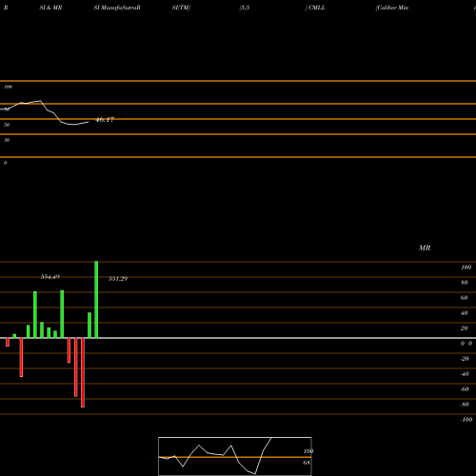Click the 'SI(TM)' header text
This screenshot has height=476, width=476.
pyautogui.click(x=181, y=8)
